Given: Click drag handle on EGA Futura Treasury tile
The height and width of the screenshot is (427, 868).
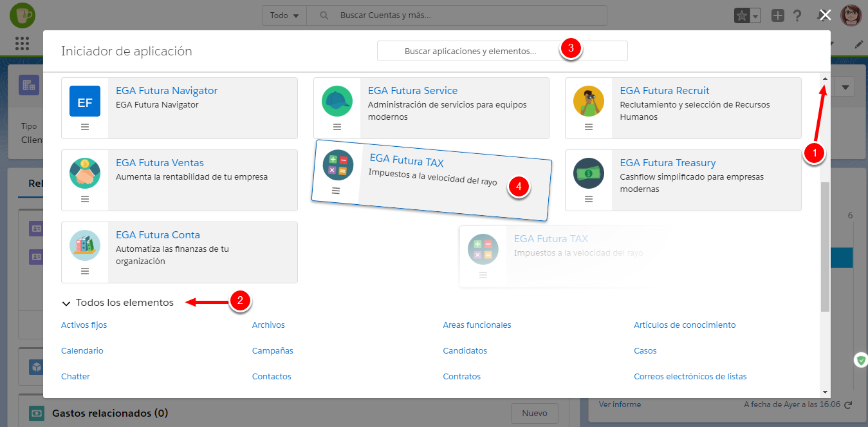Looking at the screenshot, I should 589,199.
